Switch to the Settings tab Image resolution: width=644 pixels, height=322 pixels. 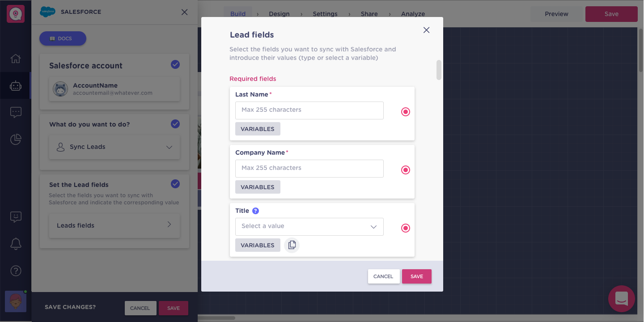coord(325,14)
